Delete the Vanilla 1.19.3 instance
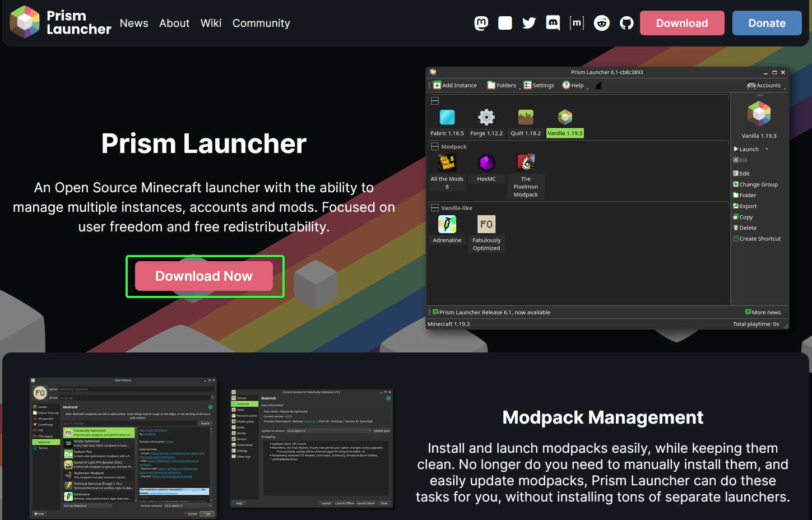The image size is (812, 520). (x=745, y=227)
